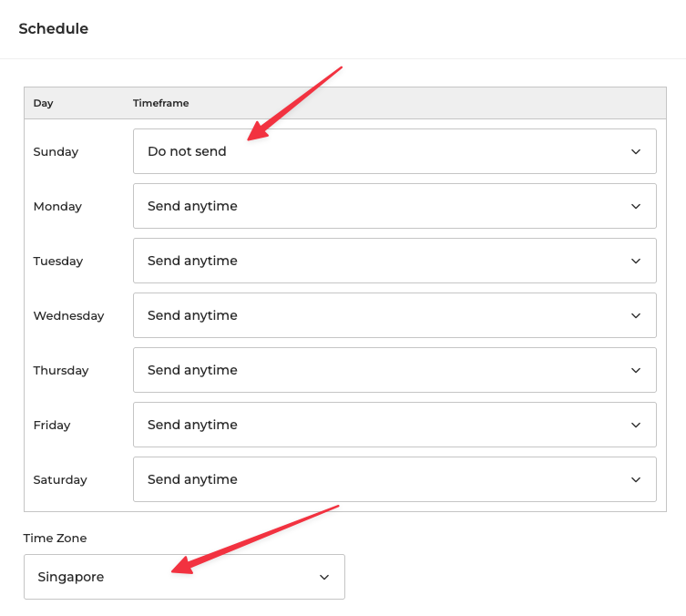Click the Sunday day label

(56, 151)
